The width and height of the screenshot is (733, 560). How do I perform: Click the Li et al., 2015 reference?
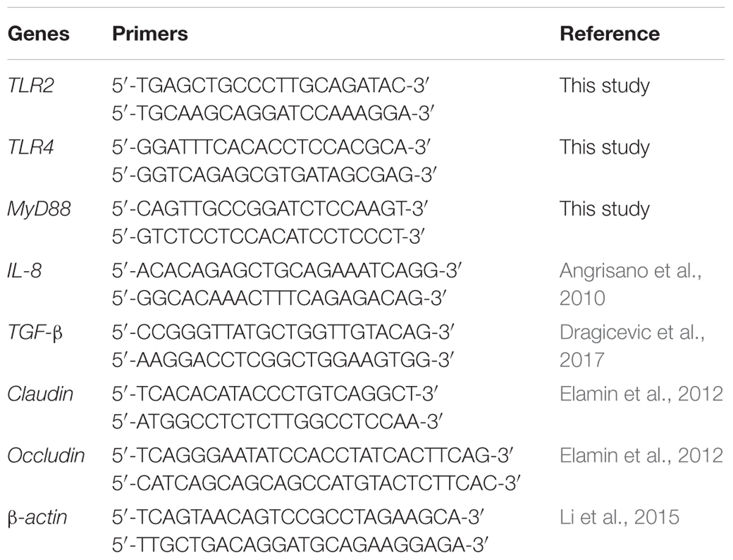(619, 518)
